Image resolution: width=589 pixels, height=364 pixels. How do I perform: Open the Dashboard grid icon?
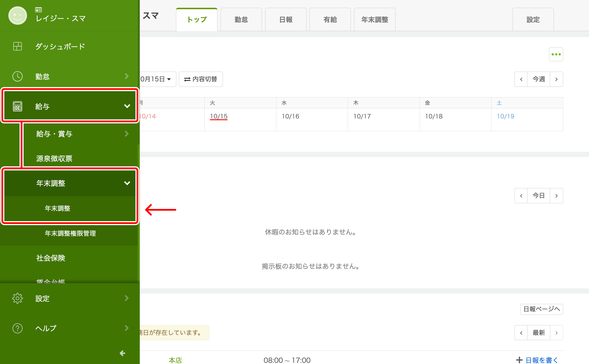(18, 46)
